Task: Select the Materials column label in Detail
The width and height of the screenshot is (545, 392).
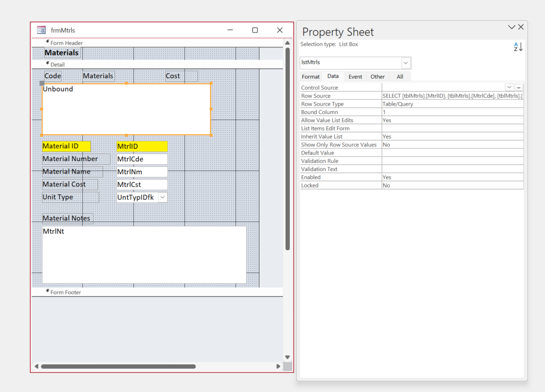Action: (98, 76)
